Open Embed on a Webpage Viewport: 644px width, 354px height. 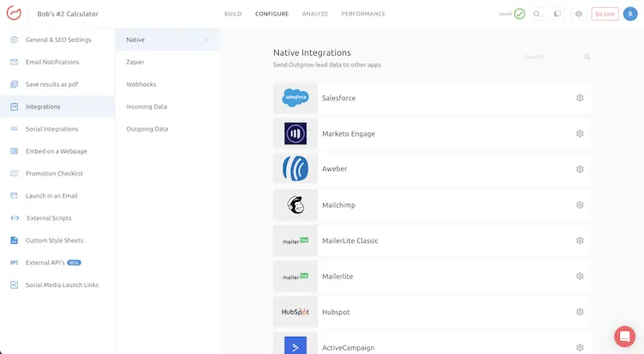click(58, 151)
